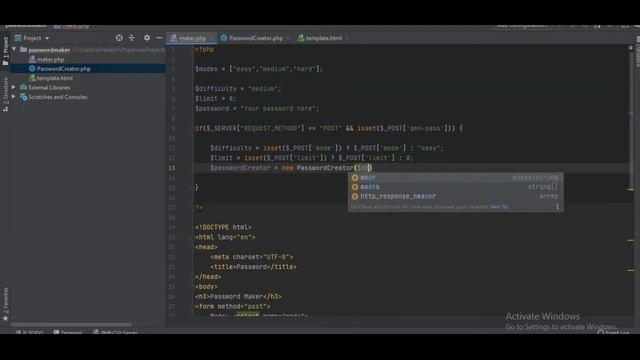Close the template.html tab

(x=347, y=38)
